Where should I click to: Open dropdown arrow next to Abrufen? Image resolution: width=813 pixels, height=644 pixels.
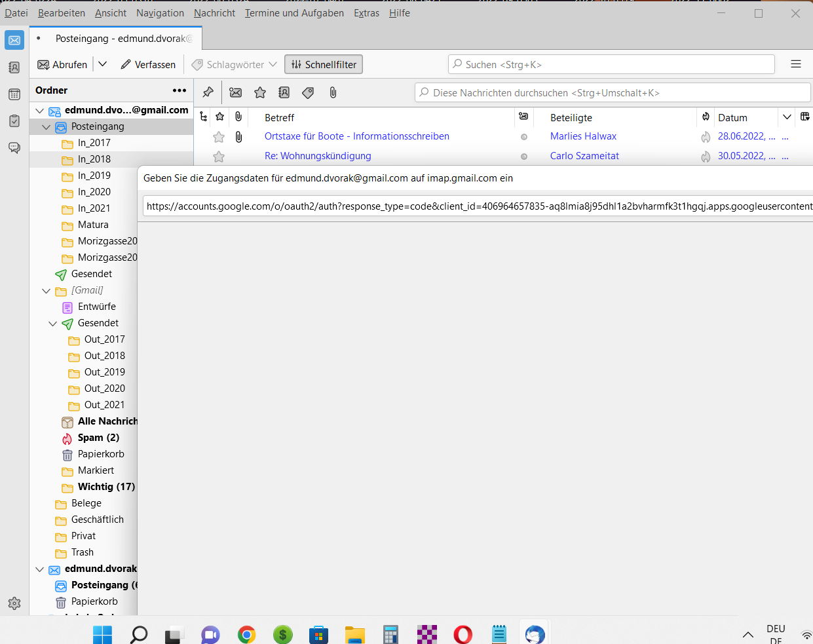103,64
